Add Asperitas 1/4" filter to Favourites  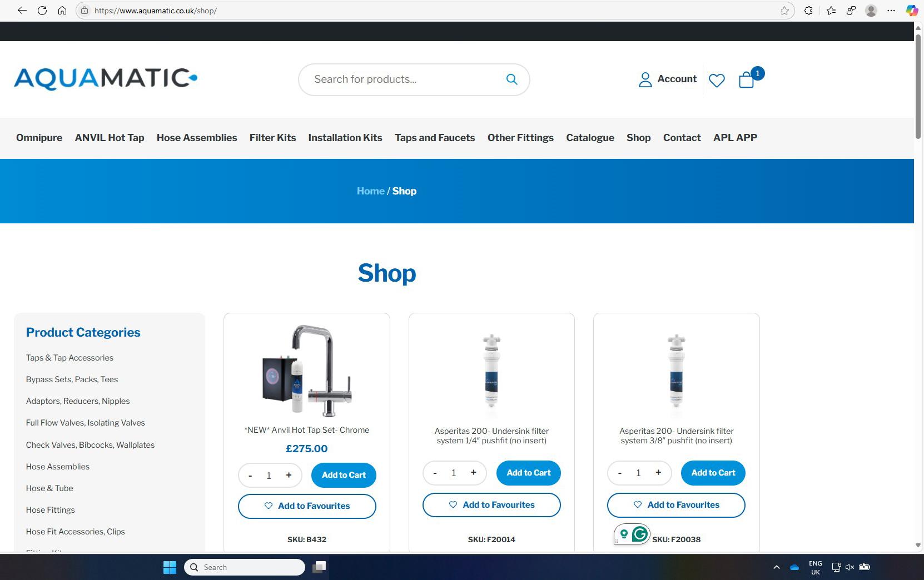click(x=491, y=505)
